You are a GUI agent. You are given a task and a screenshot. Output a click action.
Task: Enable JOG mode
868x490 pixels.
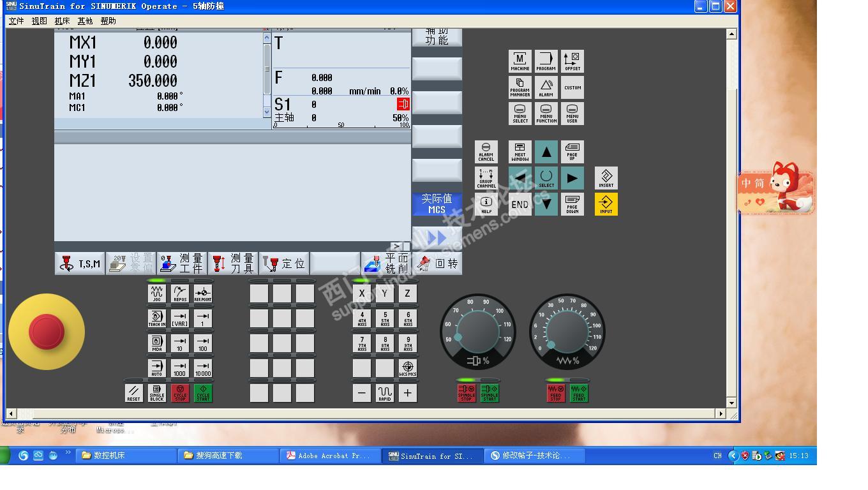click(157, 293)
